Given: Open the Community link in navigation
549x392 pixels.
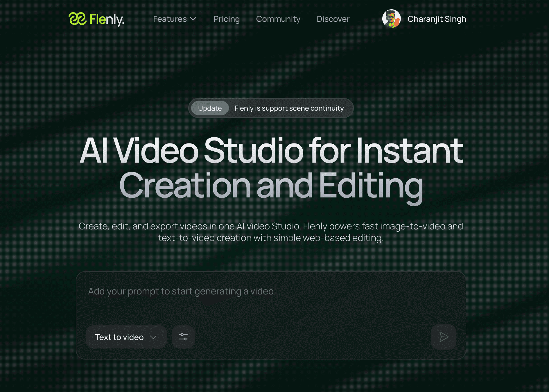Looking at the screenshot, I should [278, 19].
